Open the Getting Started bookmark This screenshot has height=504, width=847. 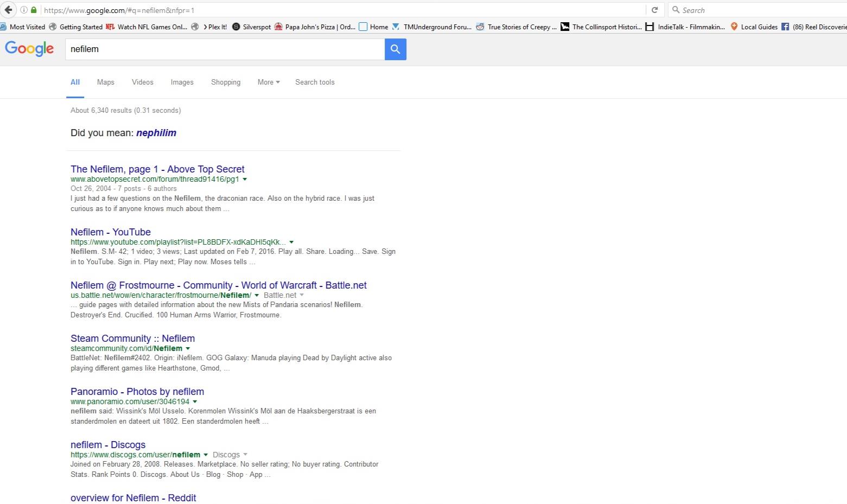tap(75, 27)
